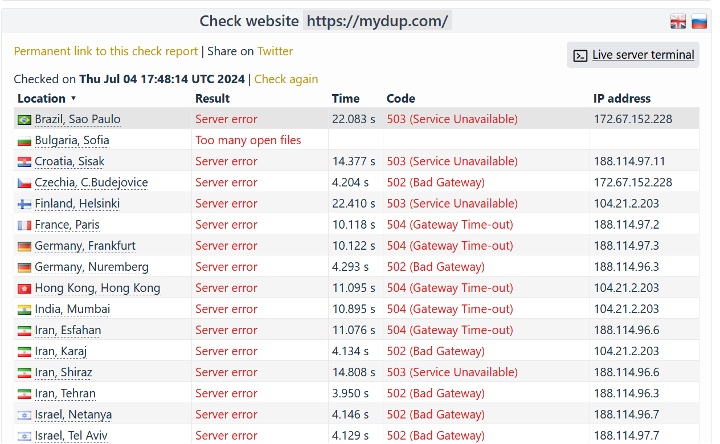The width and height of the screenshot is (720, 444).
Task: Open the Hong Kong, Hong Kong location
Action: tap(97, 288)
